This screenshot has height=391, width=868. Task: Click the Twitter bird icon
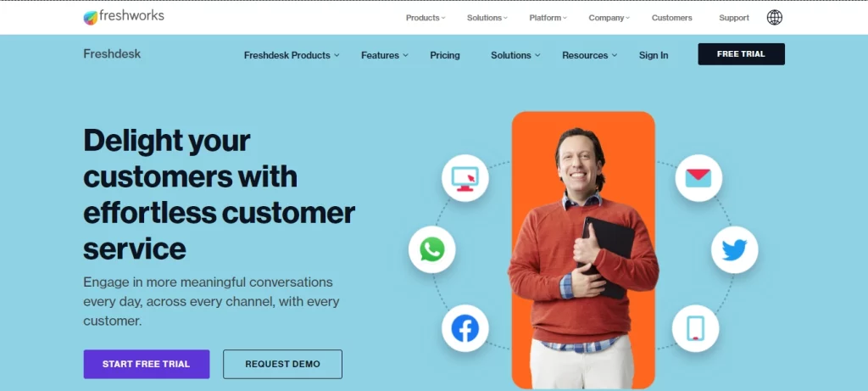[735, 249]
